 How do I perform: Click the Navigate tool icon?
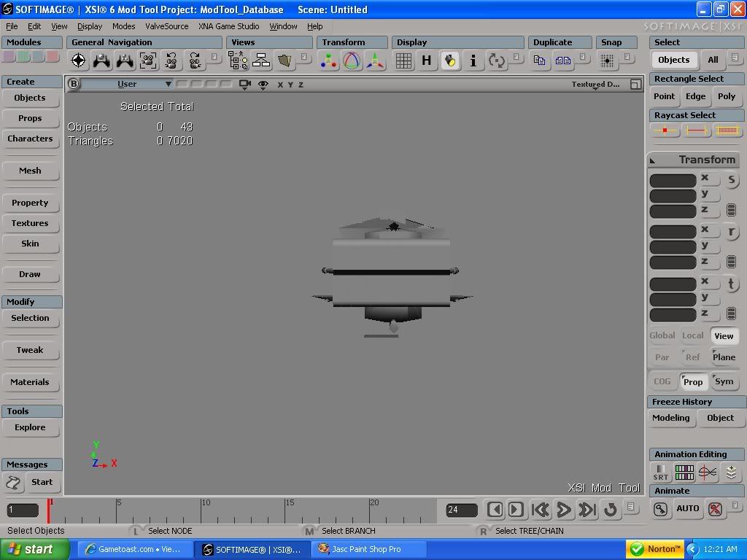tap(78, 61)
